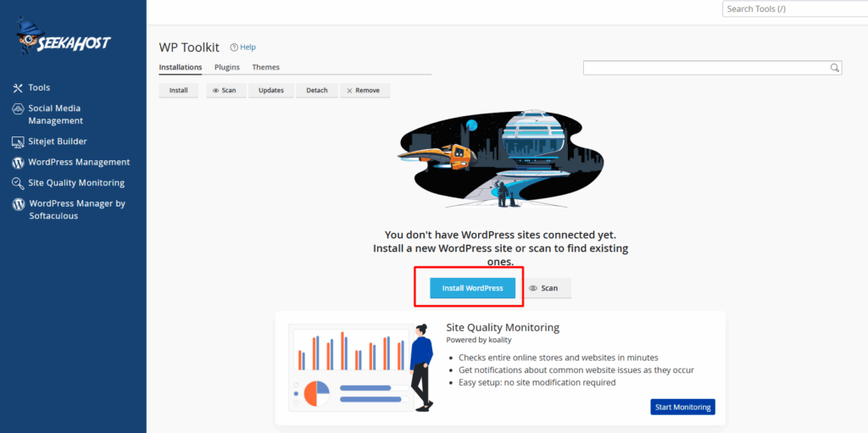Click the Scan toolbar button
Image resolution: width=868 pixels, height=433 pixels.
click(x=225, y=90)
